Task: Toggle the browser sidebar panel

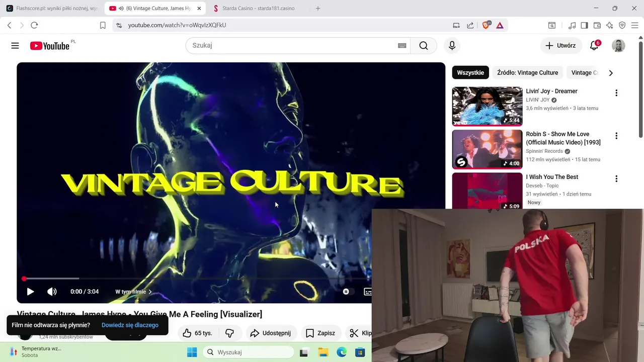Action: (584, 25)
